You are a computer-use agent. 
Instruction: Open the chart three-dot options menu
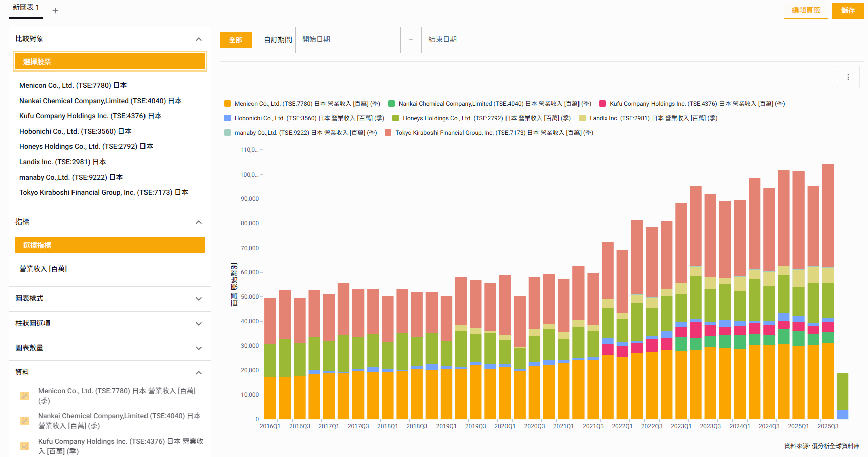(848, 77)
